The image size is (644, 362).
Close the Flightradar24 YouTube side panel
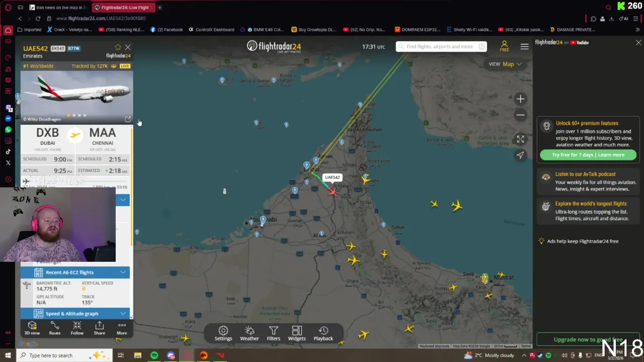tap(638, 43)
